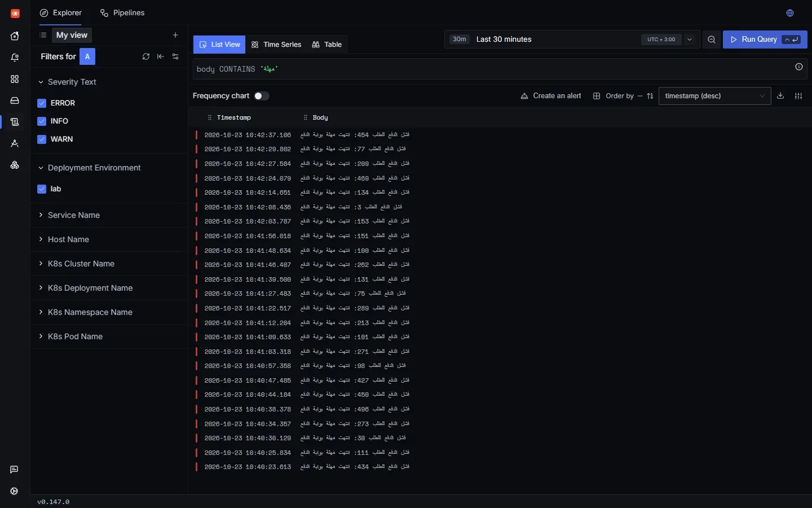Click the Timestamp column drag handle
812x508 pixels.
point(209,117)
